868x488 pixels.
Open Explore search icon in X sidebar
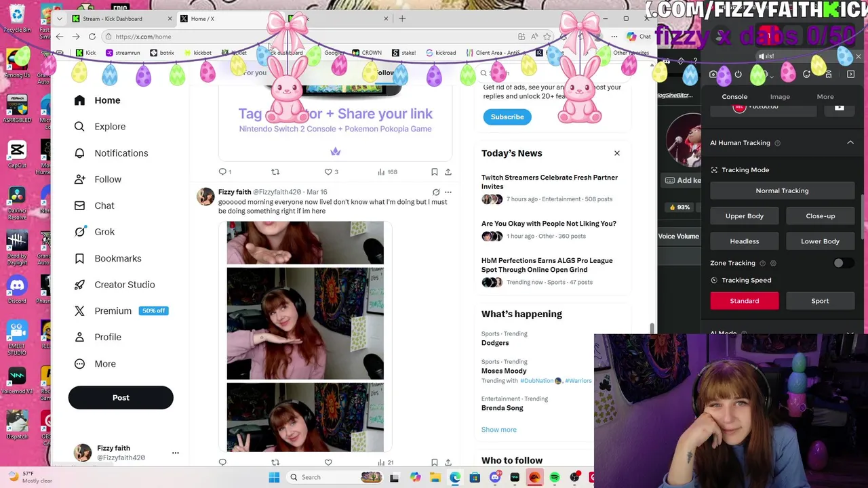coord(79,127)
